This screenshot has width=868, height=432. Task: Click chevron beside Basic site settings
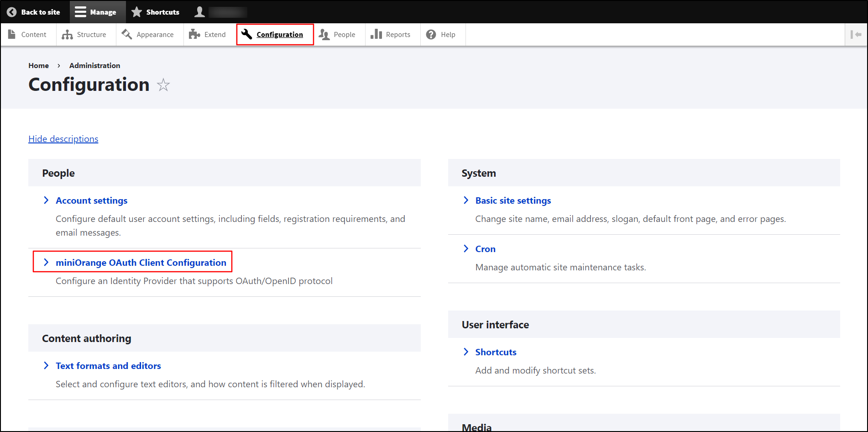466,200
